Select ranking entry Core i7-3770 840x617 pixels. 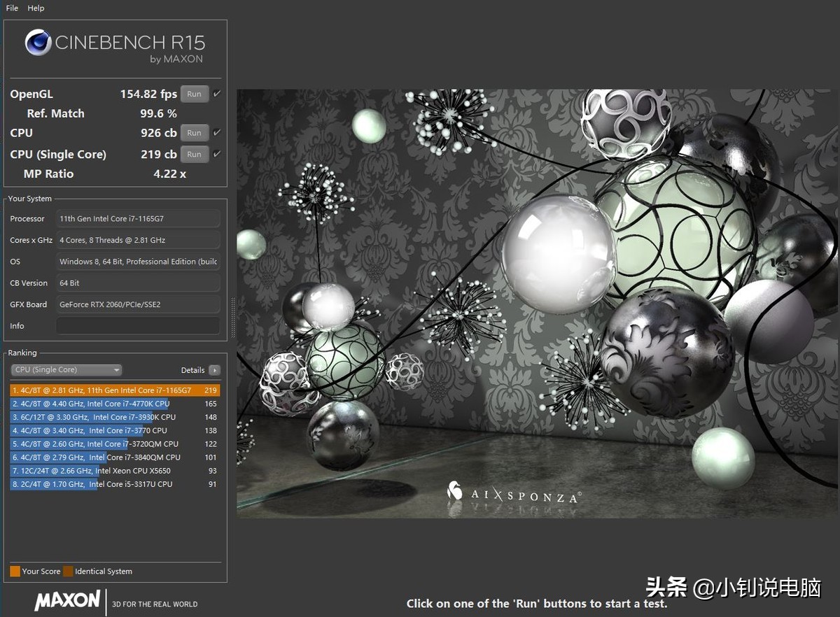[x=115, y=430]
